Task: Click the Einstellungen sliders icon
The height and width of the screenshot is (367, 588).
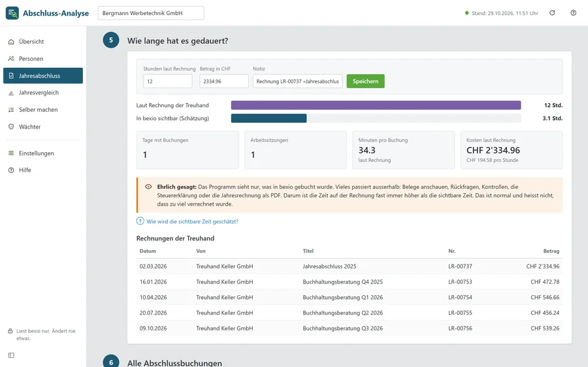Action: [x=11, y=153]
